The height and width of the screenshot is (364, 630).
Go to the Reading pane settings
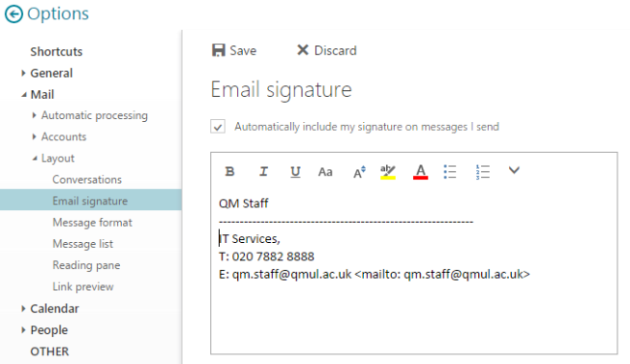point(86,265)
